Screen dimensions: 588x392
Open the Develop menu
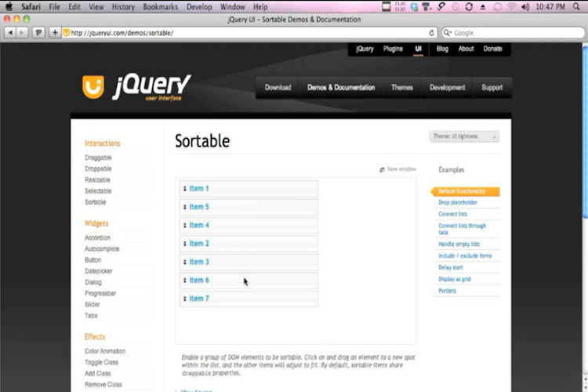click(199, 7)
